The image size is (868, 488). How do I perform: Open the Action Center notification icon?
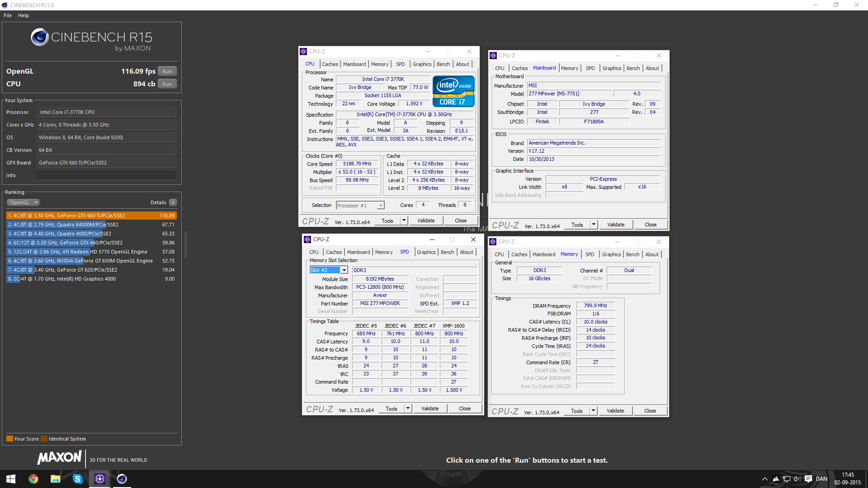[x=808, y=479]
